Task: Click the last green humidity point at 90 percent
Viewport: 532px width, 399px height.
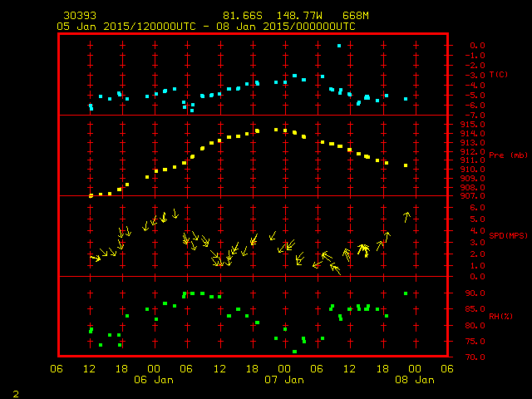Action: click(x=406, y=293)
